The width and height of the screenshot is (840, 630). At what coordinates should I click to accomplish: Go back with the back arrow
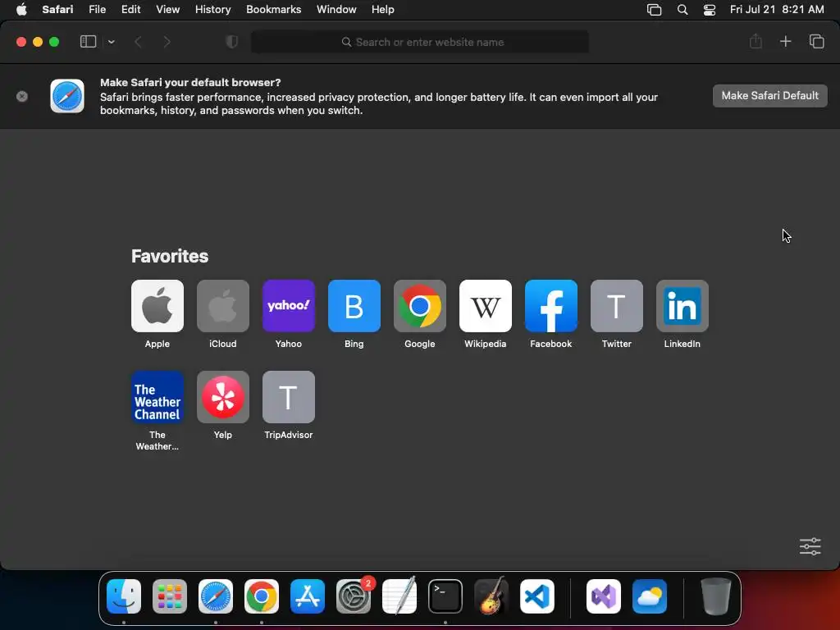[138, 42]
